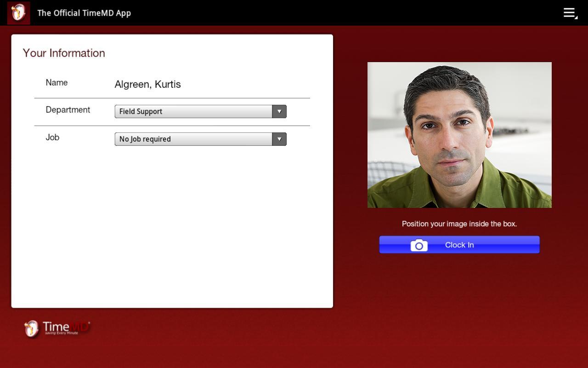Select the name "Algreen, Kurtis"

point(147,84)
